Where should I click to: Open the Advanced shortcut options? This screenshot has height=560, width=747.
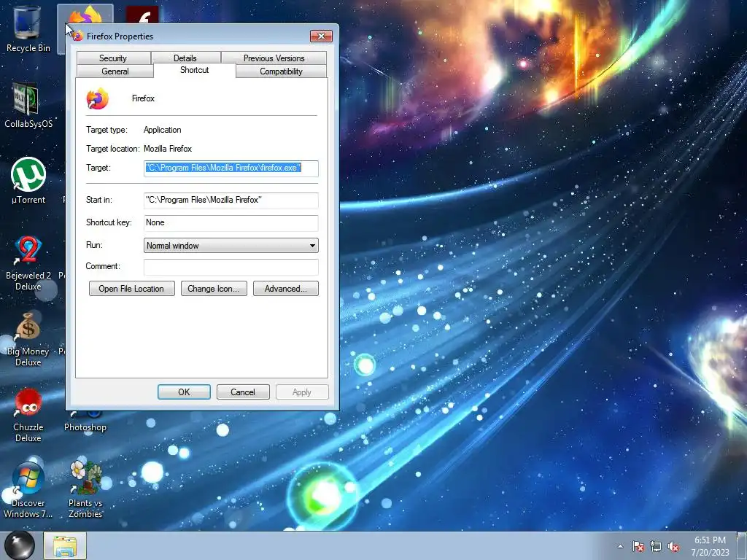(286, 289)
